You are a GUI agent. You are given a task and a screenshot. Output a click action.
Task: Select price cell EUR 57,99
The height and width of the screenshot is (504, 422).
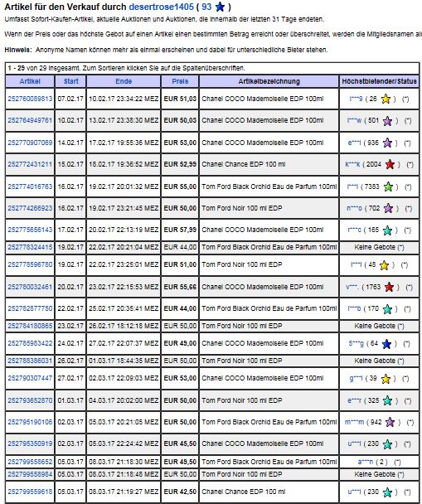point(180,230)
